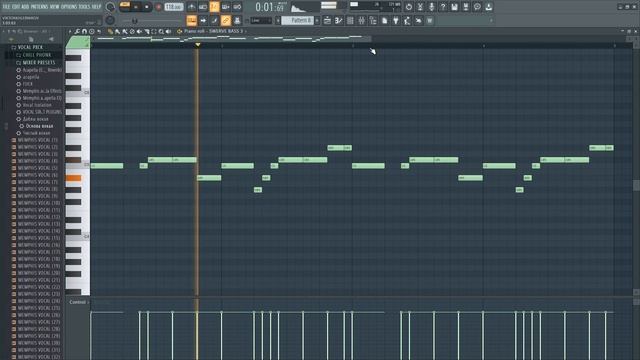Open the VIEW menu

point(55,7)
